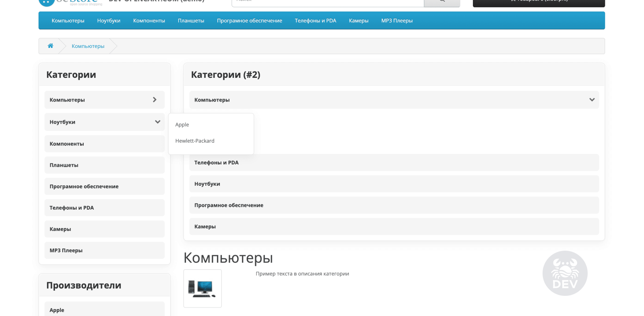Open Телефоны и PDA in left sidebar
The width and height of the screenshot is (644, 316).
pyautogui.click(x=104, y=208)
